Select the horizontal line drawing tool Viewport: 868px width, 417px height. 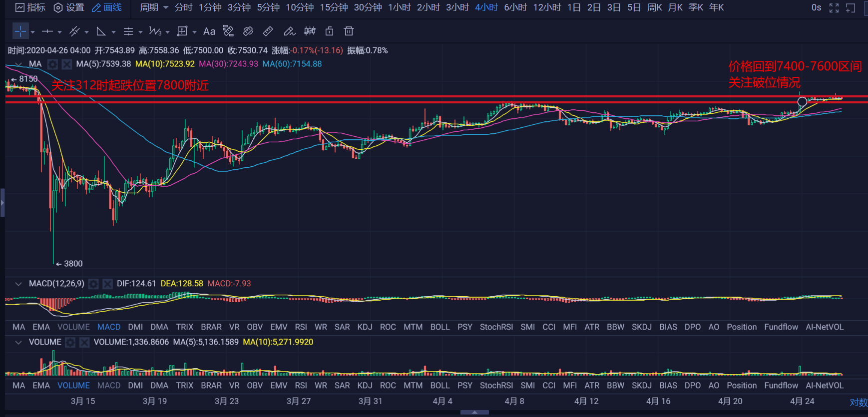click(x=47, y=31)
